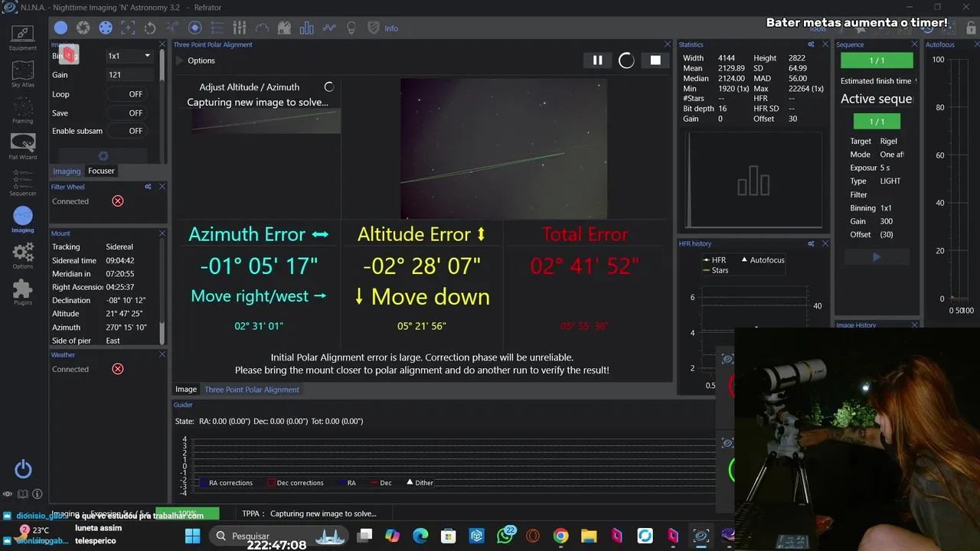This screenshot has width=980, height=551.
Task: Open the Framing assistant
Action: pyautogui.click(x=23, y=109)
